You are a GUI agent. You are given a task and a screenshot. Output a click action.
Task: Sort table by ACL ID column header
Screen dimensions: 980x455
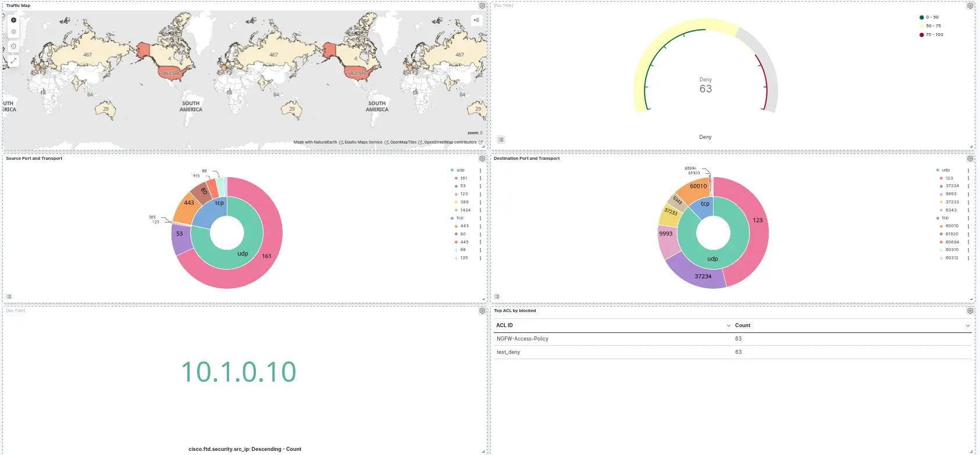click(x=505, y=325)
